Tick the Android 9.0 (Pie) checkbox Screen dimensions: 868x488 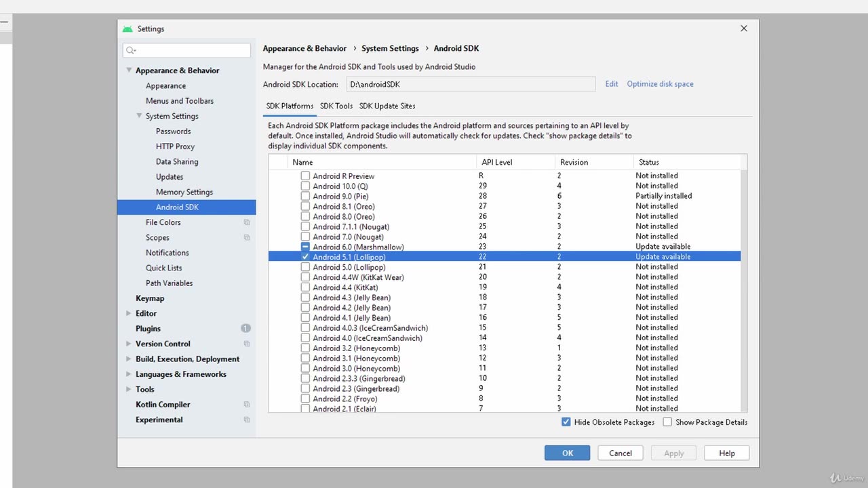pyautogui.click(x=305, y=197)
